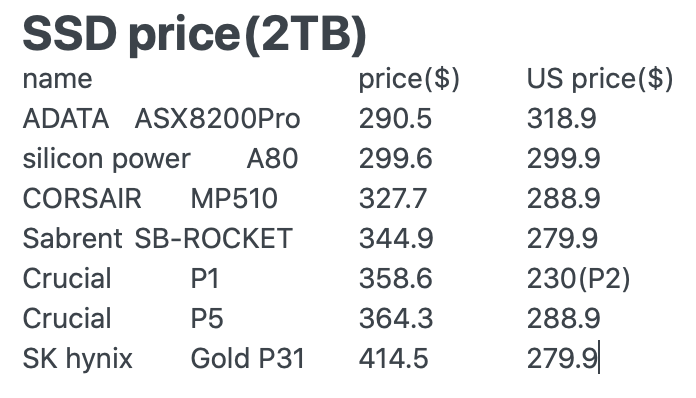The height and width of the screenshot is (398, 696).
Task: Click SB-ROCKET model text
Action: [213, 239]
